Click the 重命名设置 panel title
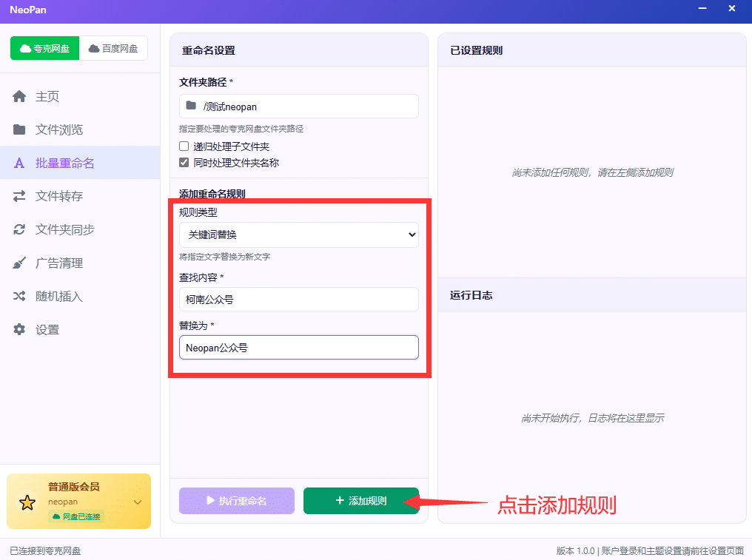The image size is (752, 560). click(x=209, y=50)
